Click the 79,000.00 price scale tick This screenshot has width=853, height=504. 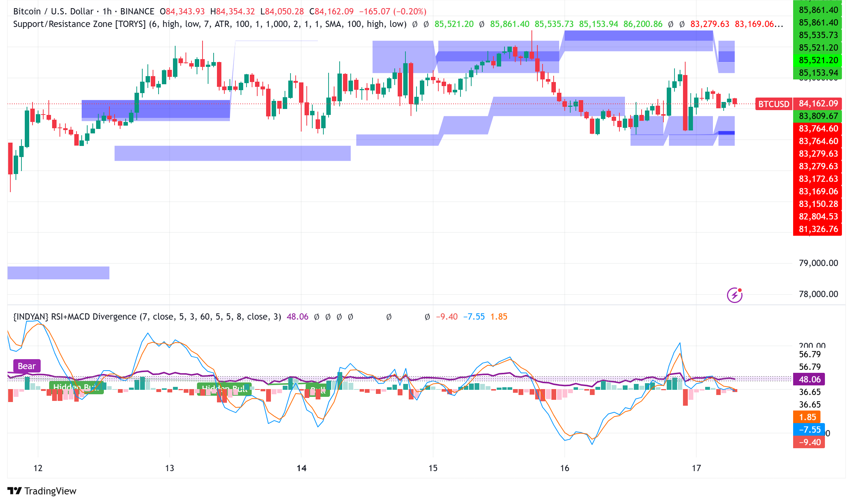(x=818, y=263)
